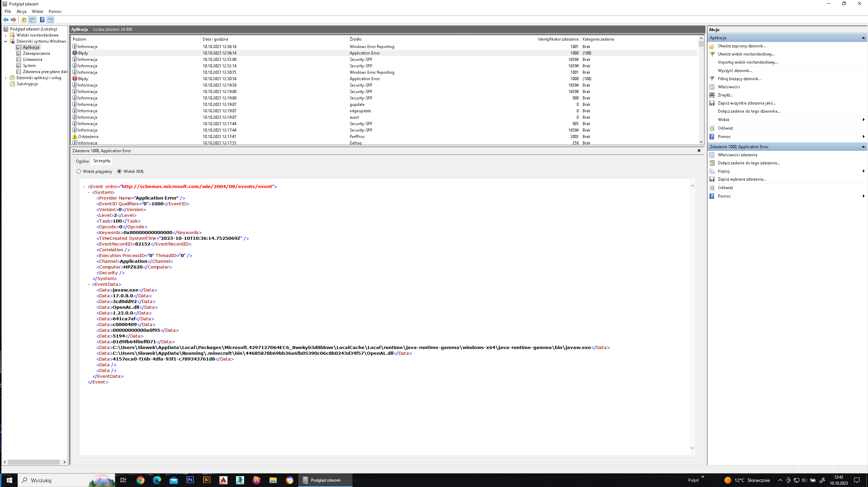Click Filtruj bieżący dziennik funnel icon
This screenshot has height=487, width=868.
pos(712,79)
